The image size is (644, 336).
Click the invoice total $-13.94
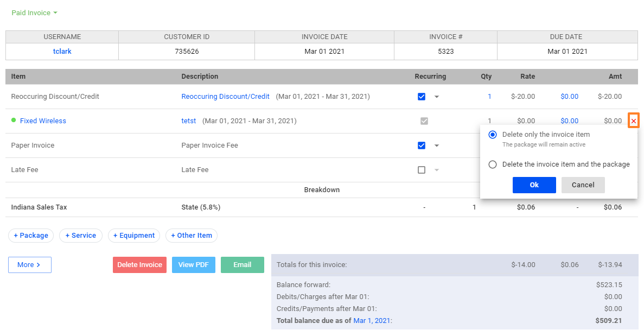click(x=610, y=265)
